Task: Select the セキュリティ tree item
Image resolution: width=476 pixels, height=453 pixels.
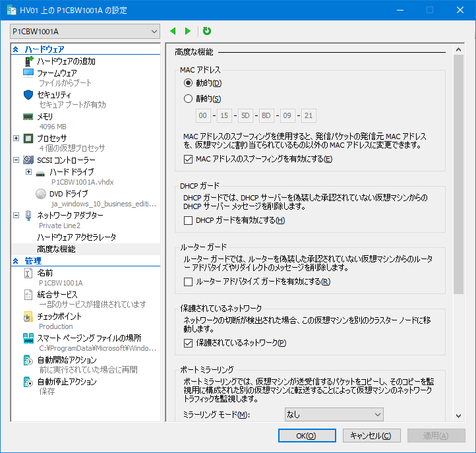Action: [54, 95]
